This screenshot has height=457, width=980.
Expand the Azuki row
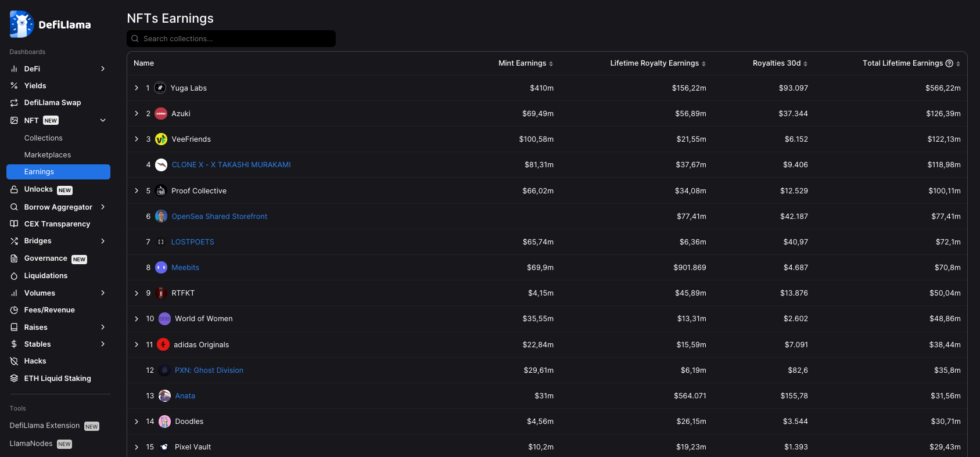(x=137, y=114)
